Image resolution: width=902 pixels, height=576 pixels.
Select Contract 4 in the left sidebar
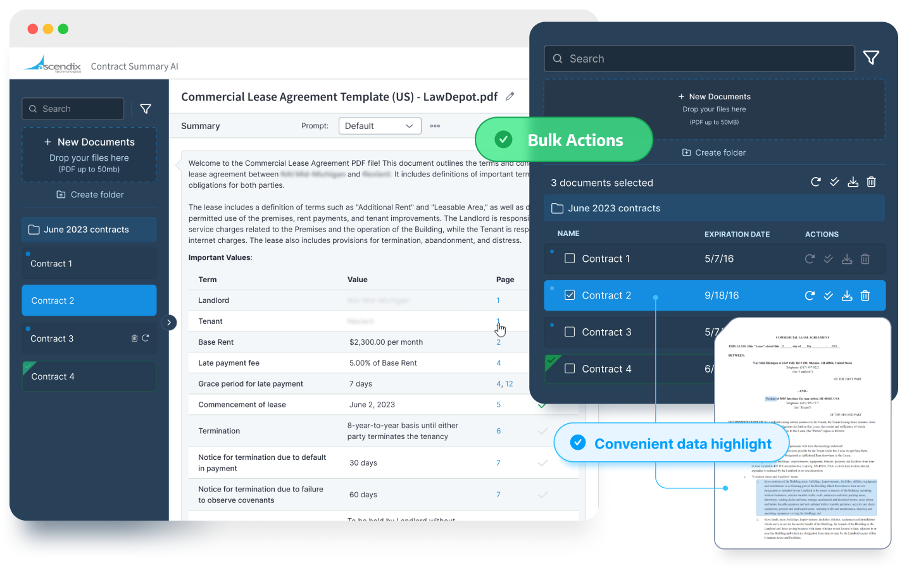pyautogui.click(x=89, y=376)
